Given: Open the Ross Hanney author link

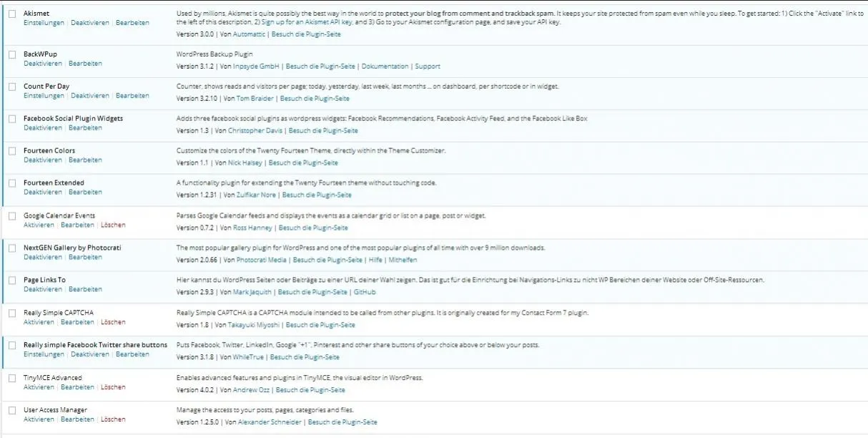Looking at the screenshot, I should [x=252, y=228].
